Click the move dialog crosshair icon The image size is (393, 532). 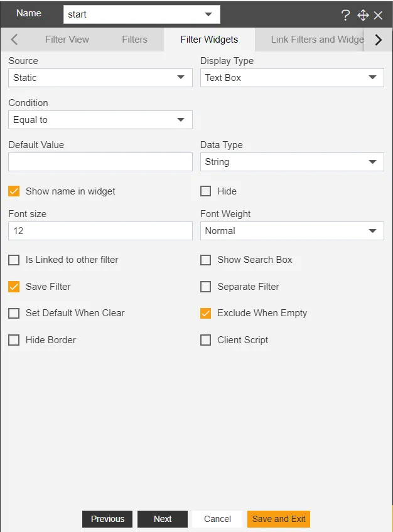(363, 15)
